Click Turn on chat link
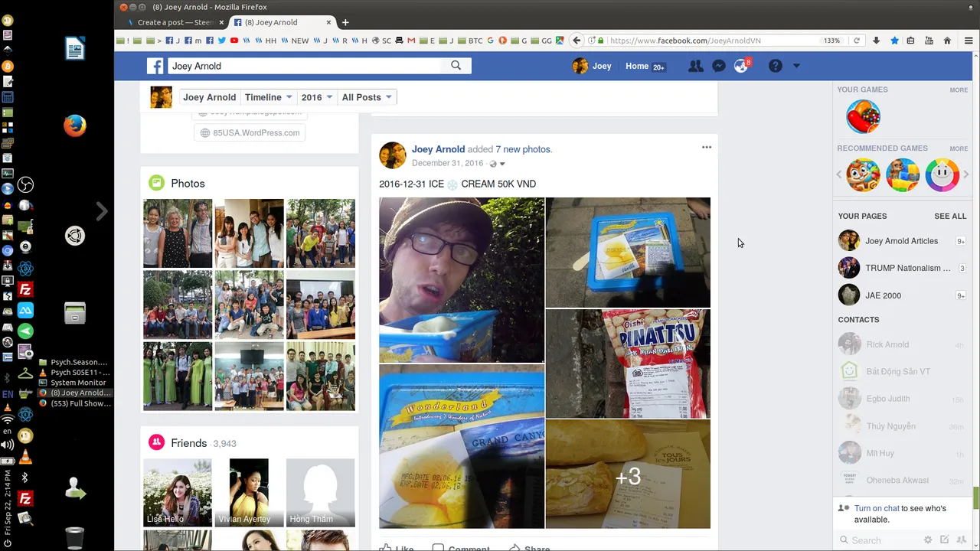980x551 pixels. pos(877,508)
